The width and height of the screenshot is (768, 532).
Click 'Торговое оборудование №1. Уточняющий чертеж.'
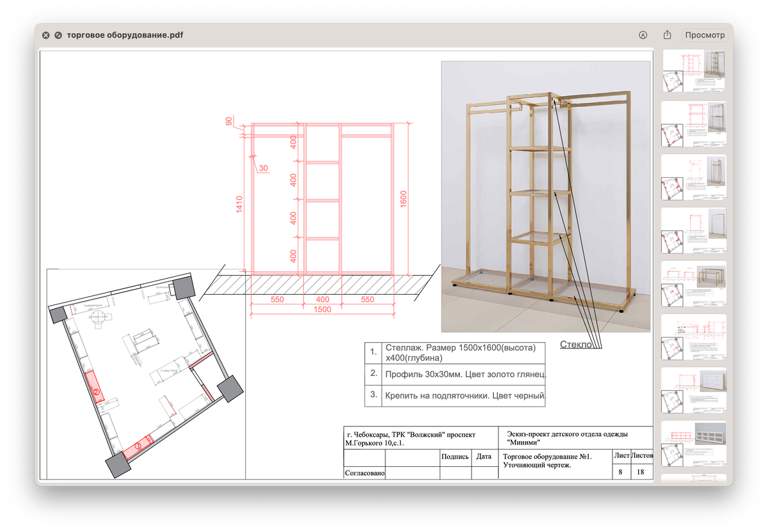[x=548, y=461]
